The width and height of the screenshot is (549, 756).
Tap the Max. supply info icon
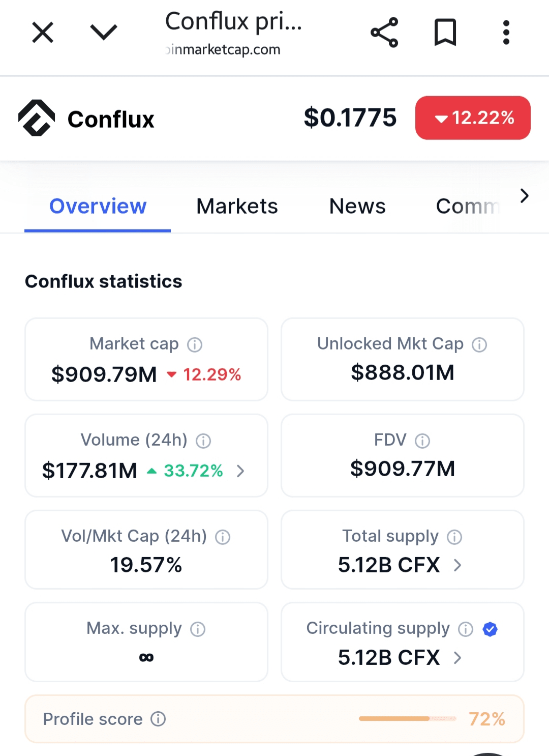pos(198,629)
